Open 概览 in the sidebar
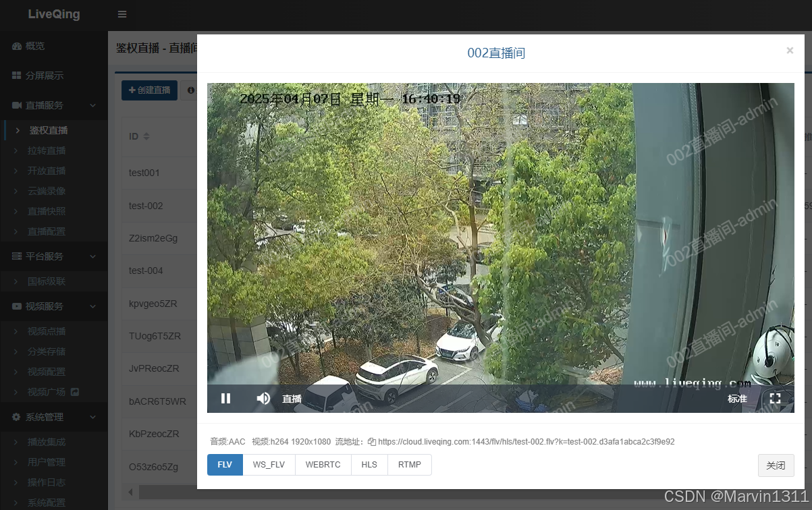 coord(54,46)
